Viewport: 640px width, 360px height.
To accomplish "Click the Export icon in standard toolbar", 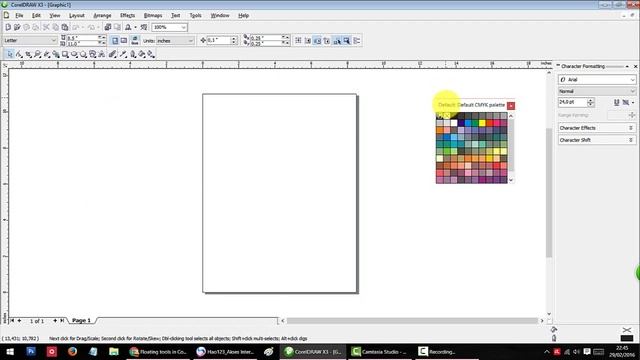I will click(117, 27).
